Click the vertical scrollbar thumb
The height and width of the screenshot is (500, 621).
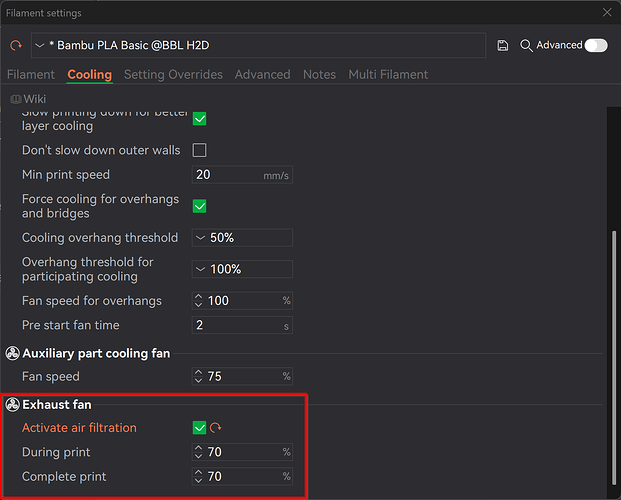(x=614, y=357)
